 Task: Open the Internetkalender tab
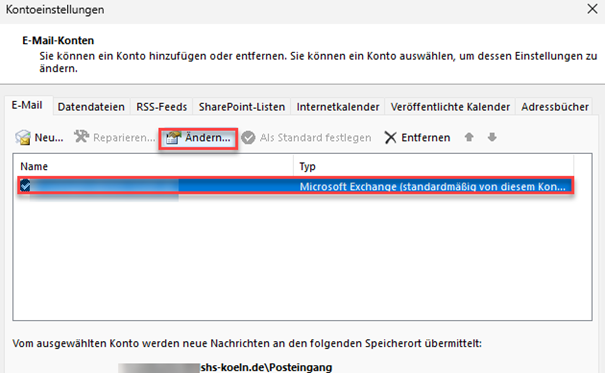coord(338,107)
